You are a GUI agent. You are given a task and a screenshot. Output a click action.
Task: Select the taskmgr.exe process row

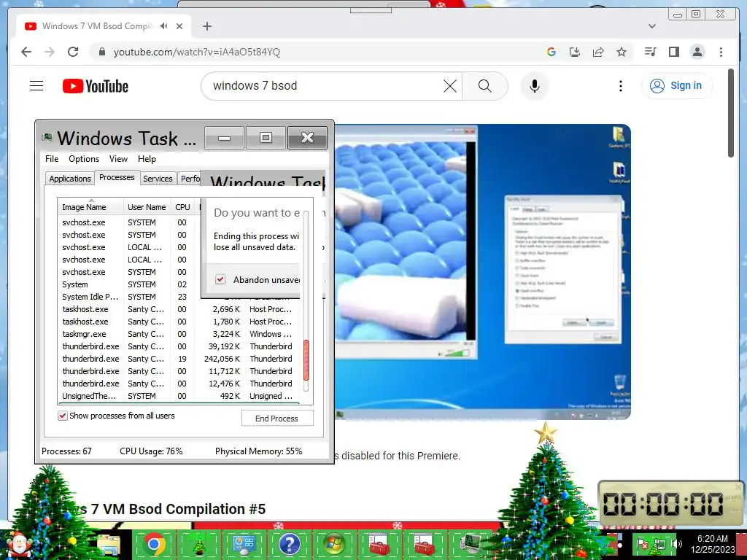(x=177, y=334)
